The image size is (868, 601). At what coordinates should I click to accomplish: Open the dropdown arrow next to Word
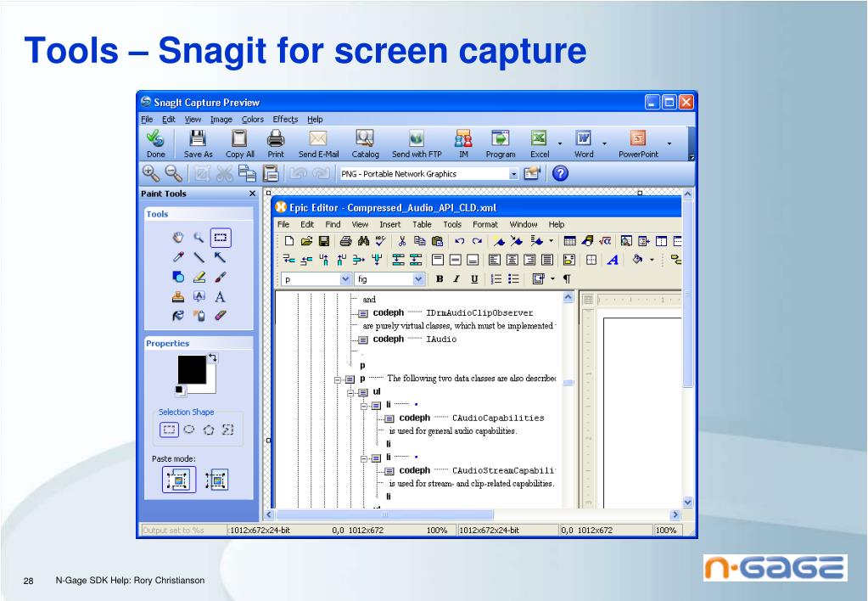604,143
